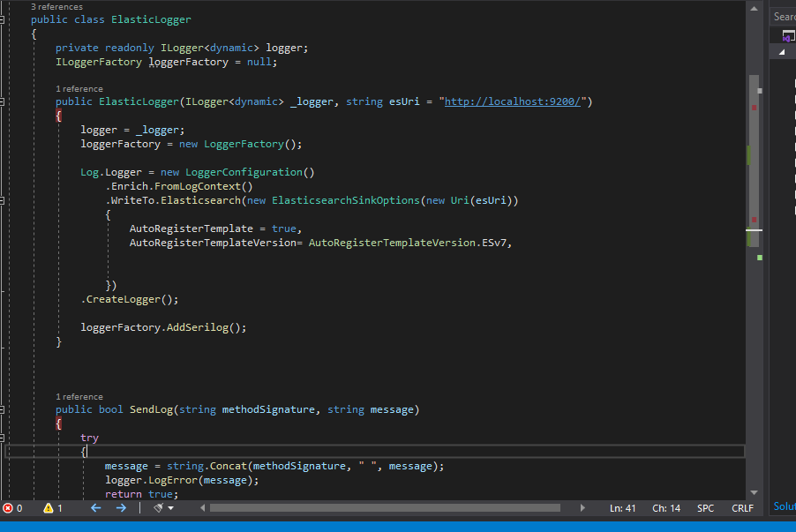Screen dimensions: 796x532
Task: Collapse the WriteTo.Elasticsearch block outline
Action: (x=2, y=201)
